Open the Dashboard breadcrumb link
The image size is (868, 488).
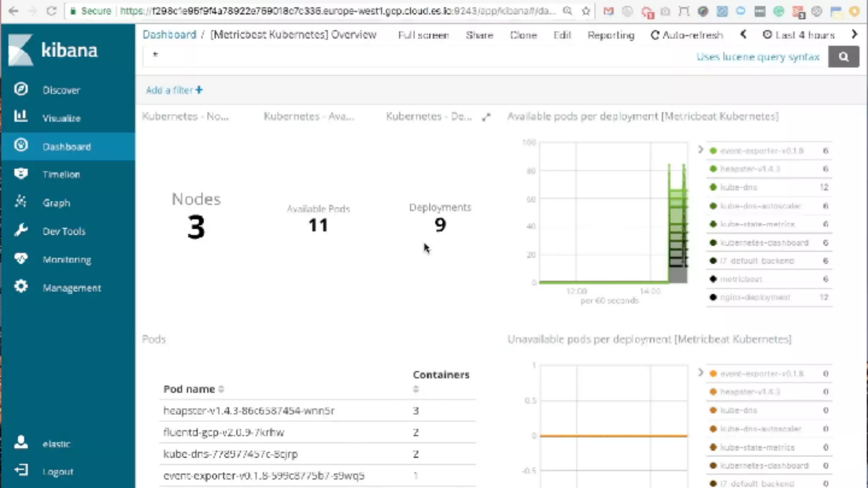click(169, 35)
